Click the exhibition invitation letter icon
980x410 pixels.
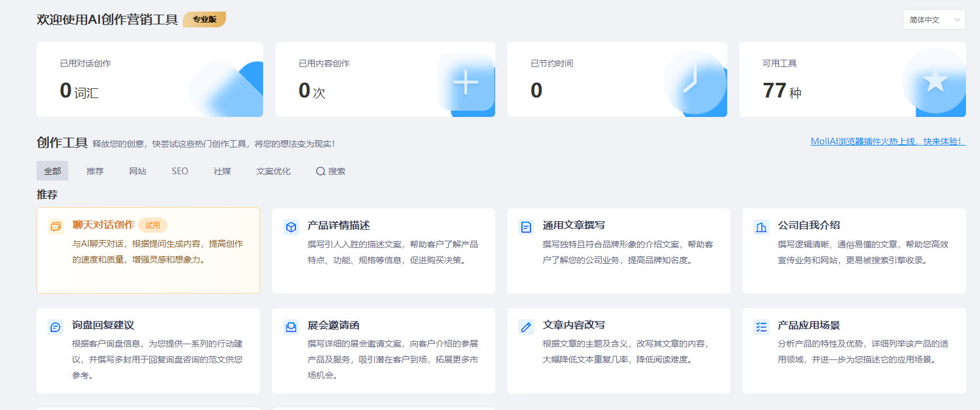(291, 327)
